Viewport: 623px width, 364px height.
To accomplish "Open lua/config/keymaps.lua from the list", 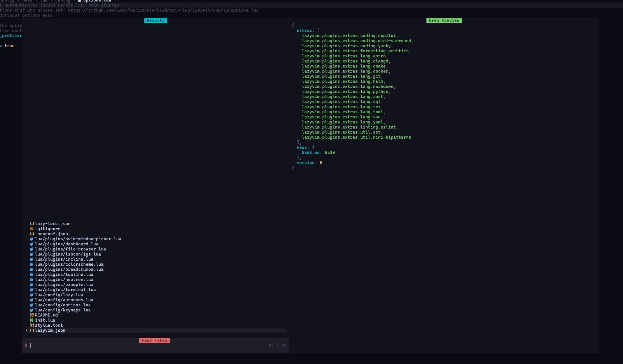I will (x=63, y=310).
